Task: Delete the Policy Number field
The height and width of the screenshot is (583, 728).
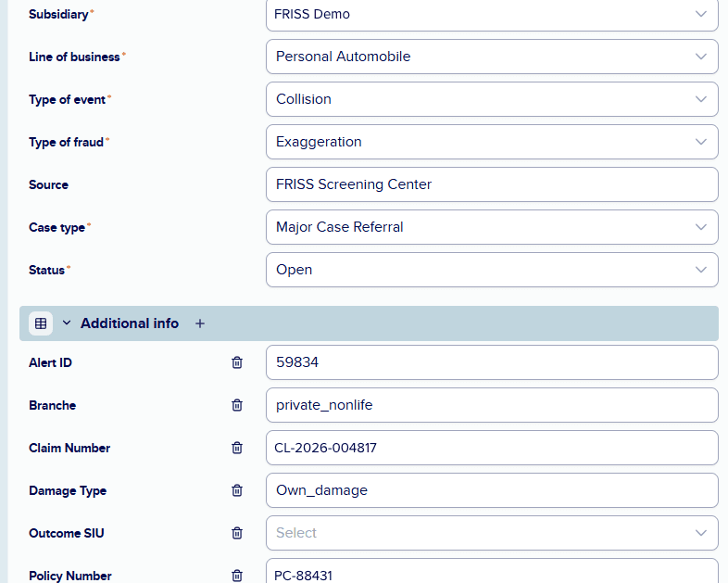Action: [237, 576]
